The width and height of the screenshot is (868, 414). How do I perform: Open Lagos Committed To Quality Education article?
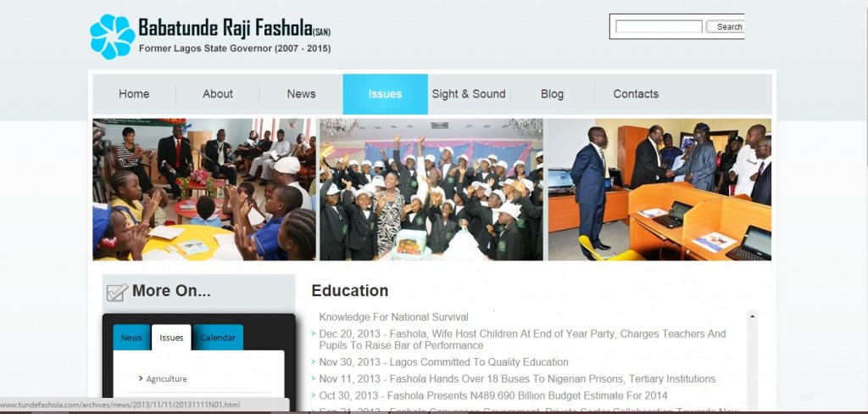[x=443, y=362]
